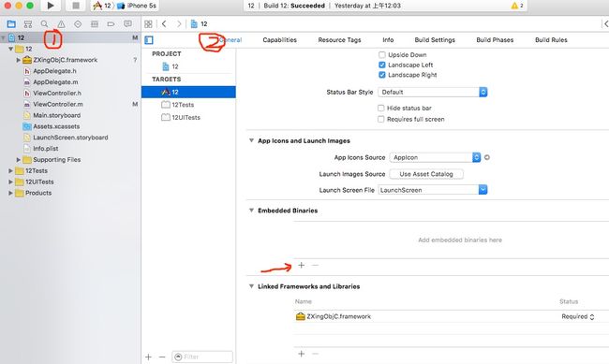Viewport: 609px width, 364px height.
Task: Open the Find navigator magnifier
Action: point(44,24)
